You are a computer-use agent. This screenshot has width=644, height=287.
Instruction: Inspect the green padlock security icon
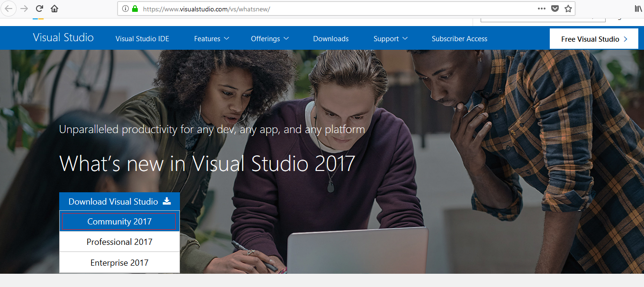(x=135, y=8)
